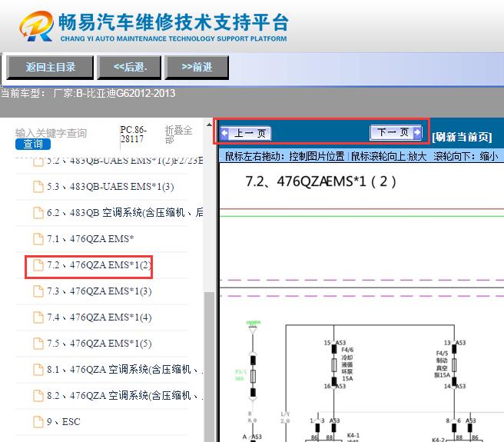Click the 刷新当前页 link
Image resolution: width=504 pixels, height=442 pixels.
(x=462, y=137)
